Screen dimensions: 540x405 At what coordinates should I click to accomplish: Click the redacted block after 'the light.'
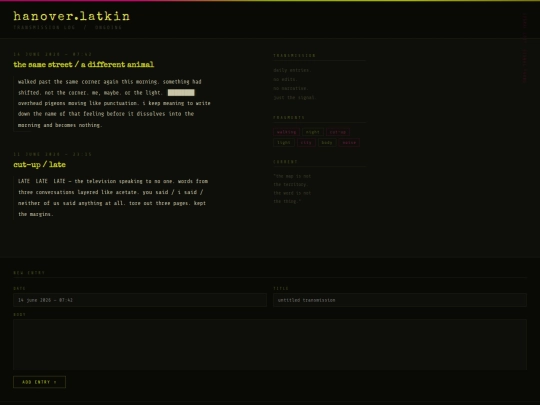pos(181,93)
